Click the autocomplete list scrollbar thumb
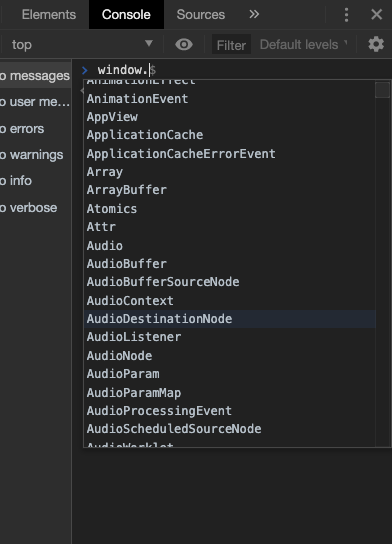The height and width of the screenshot is (544, 392). (382, 90)
